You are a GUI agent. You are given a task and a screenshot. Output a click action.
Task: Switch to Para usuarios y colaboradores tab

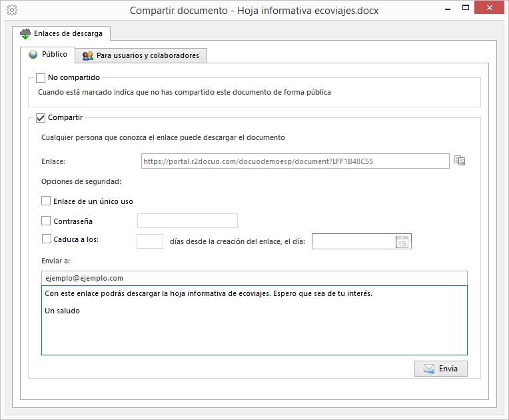tap(141, 55)
